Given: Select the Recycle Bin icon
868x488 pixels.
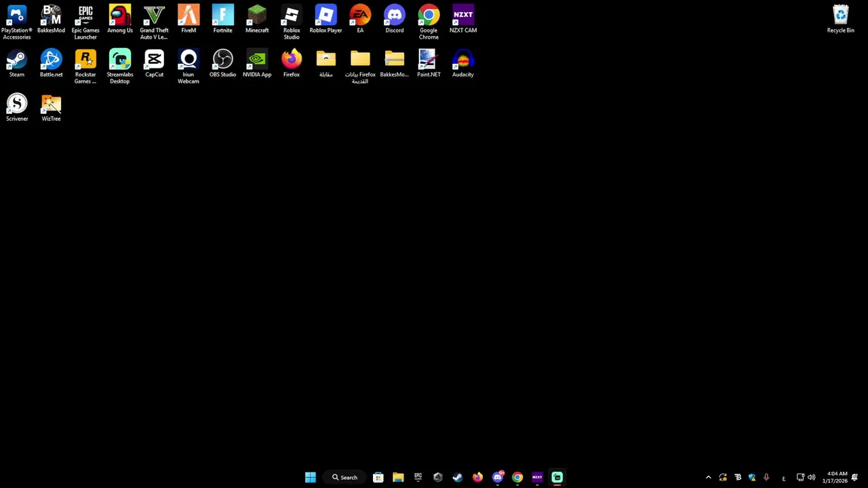Looking at the screenshot, I should [840, 19].
